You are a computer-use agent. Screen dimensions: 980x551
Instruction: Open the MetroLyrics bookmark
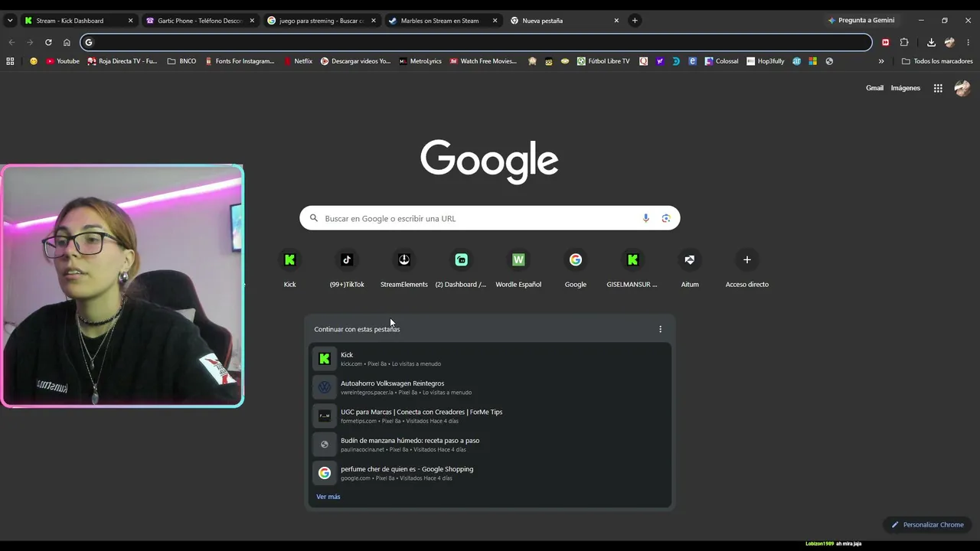[420, 61]
